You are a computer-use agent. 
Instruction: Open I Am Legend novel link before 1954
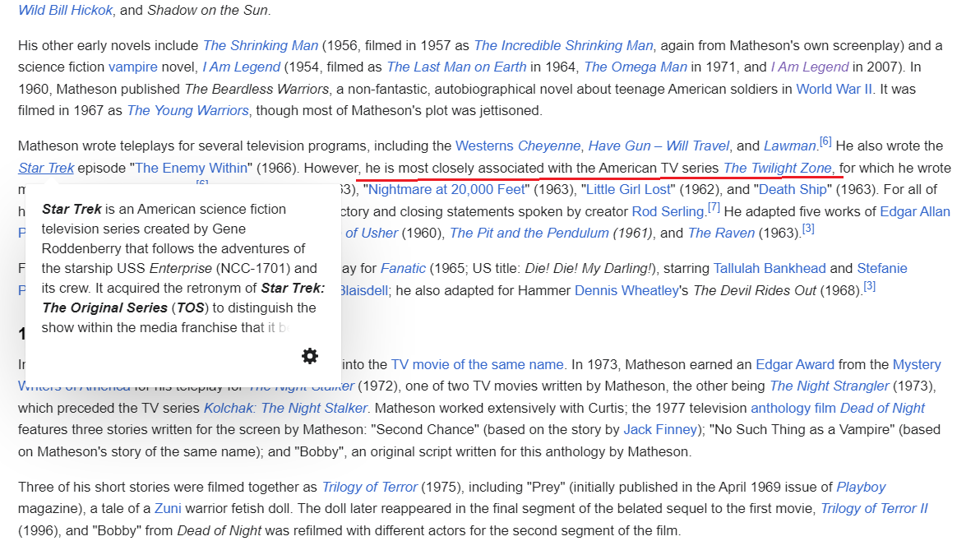pos(241,67)
